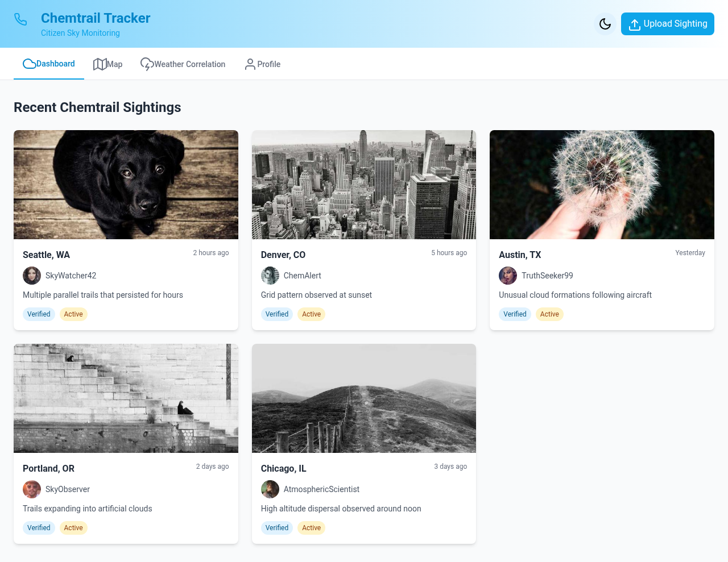Click TruthSeeker99's avatar icon
The width and height of the screenshot is (728, 562).
click(x=508, y=276)
